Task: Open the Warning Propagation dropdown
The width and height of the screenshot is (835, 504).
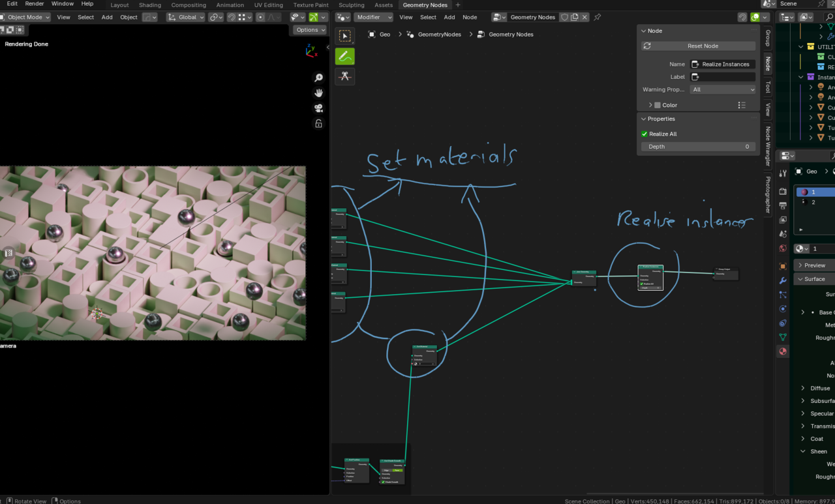Action: pyautogui.click(x=723, y=89)
